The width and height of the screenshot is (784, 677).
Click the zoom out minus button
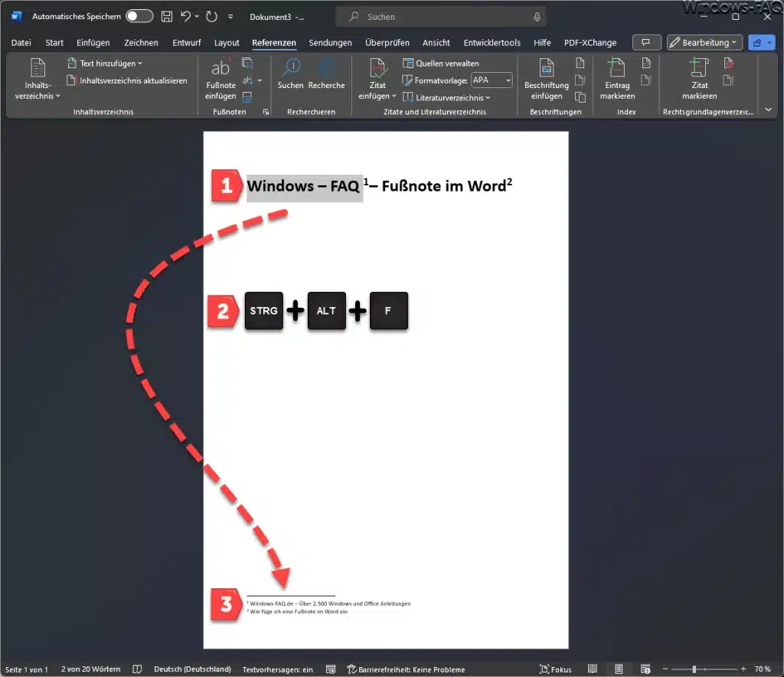pos(665,669)
